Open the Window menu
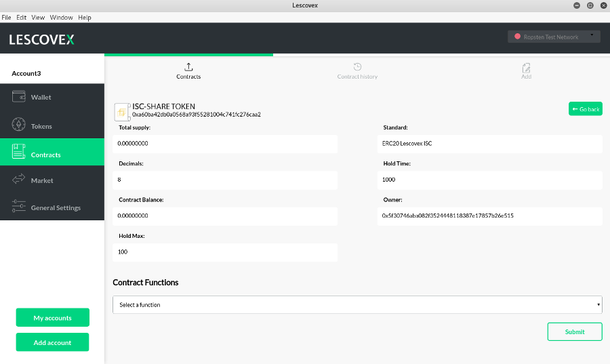Image resolution: width=610 pixels, height=364 pixels. (62, 18)
